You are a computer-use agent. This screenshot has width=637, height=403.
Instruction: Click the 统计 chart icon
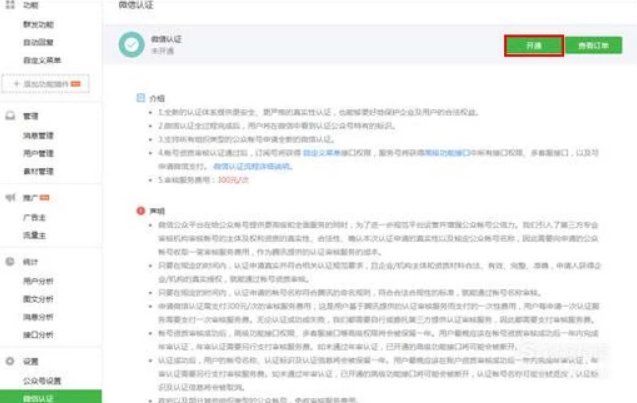pyautogui.click(x=10, y=262)
